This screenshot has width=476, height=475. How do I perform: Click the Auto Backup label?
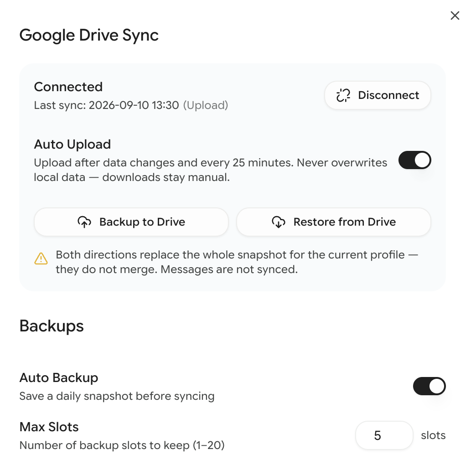(x=59, y=378)
